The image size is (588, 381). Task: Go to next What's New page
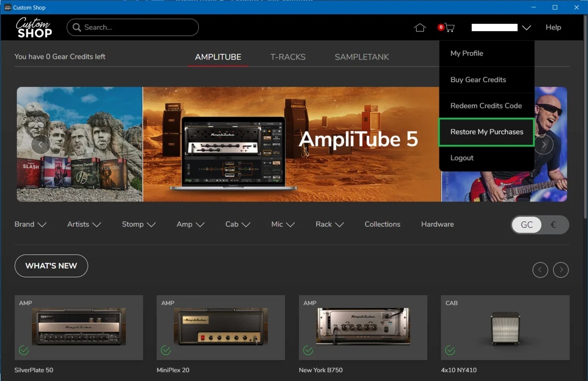pos(561,269)
